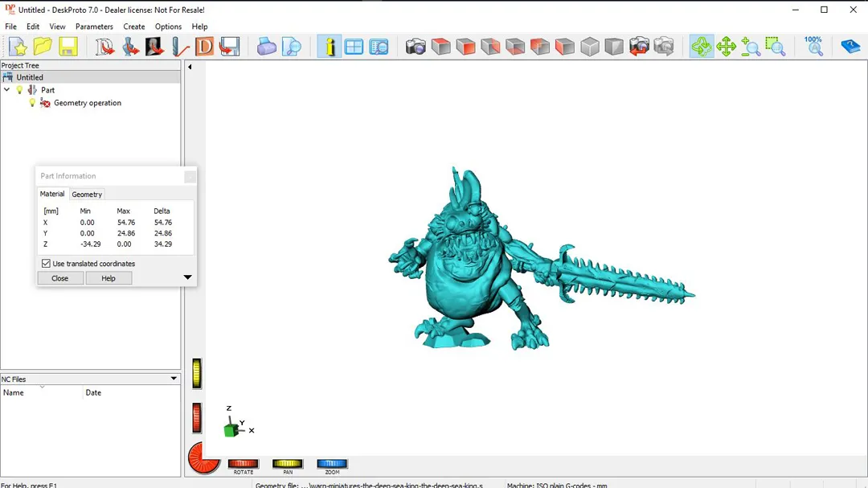This screenshot has width=868, height=488.
Task: Open the Parameters menu
Action: click(94, 27)
